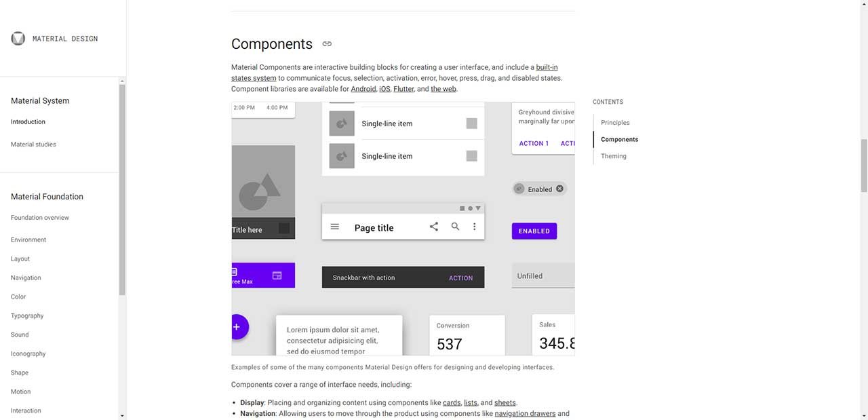This screenshot has width=868, height=420.
Task: Click the share icon in Page title bar
Action: 434,227
